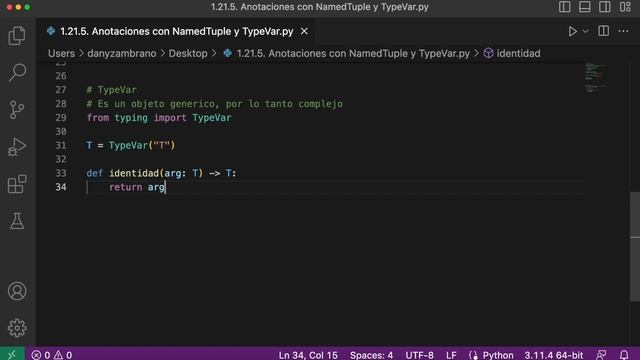Select the 1.21.5 Anotaciones editor tab

pos(176,31)
